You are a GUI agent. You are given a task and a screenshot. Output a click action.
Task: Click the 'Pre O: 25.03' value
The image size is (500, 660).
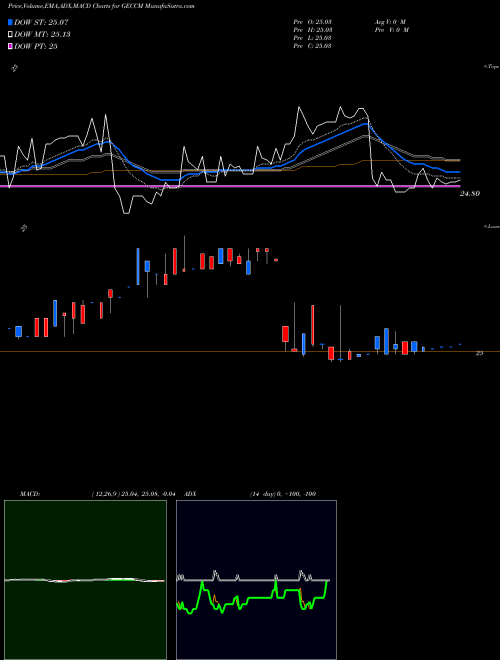click(x=313, y=22)
